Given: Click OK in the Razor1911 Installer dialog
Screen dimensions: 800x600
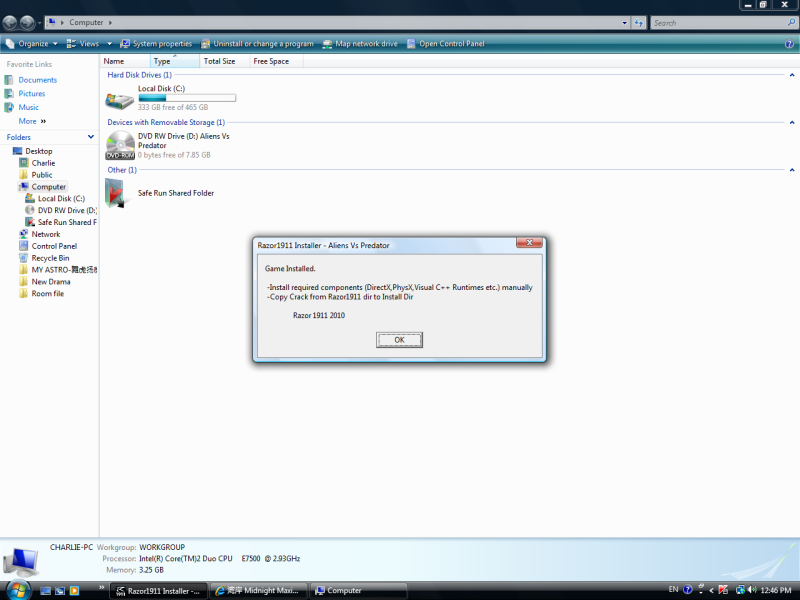Looking at the screenshot, I should [x=399, y=340].
